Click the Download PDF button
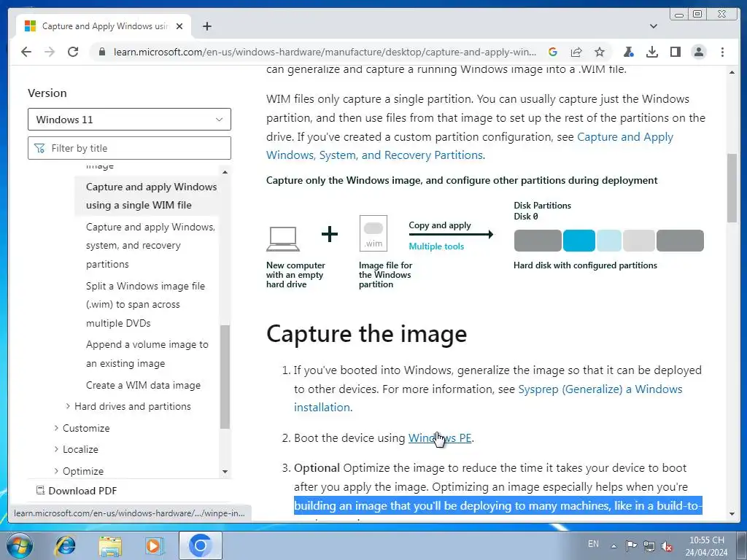The height and width of the screenshot is (560, 747). click(x=76, y=491)
